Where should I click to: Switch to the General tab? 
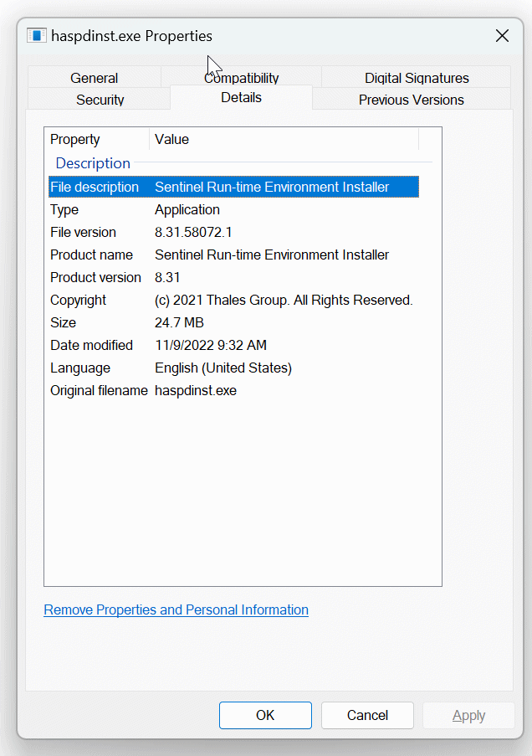[94, 78]
